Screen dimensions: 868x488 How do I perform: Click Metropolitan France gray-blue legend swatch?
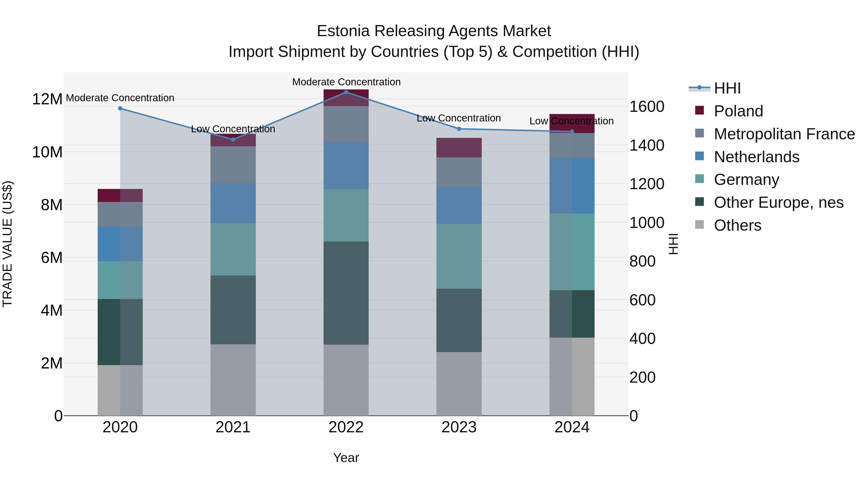699,133
